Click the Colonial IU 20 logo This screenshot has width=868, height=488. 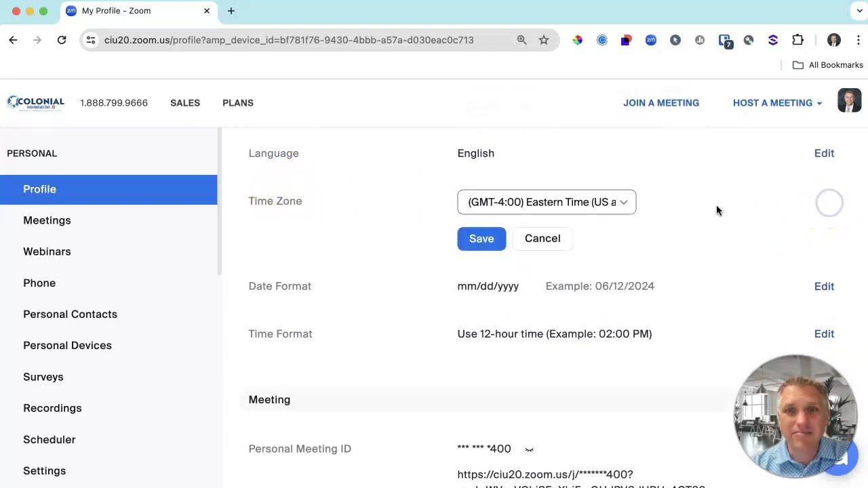point(36,103)
